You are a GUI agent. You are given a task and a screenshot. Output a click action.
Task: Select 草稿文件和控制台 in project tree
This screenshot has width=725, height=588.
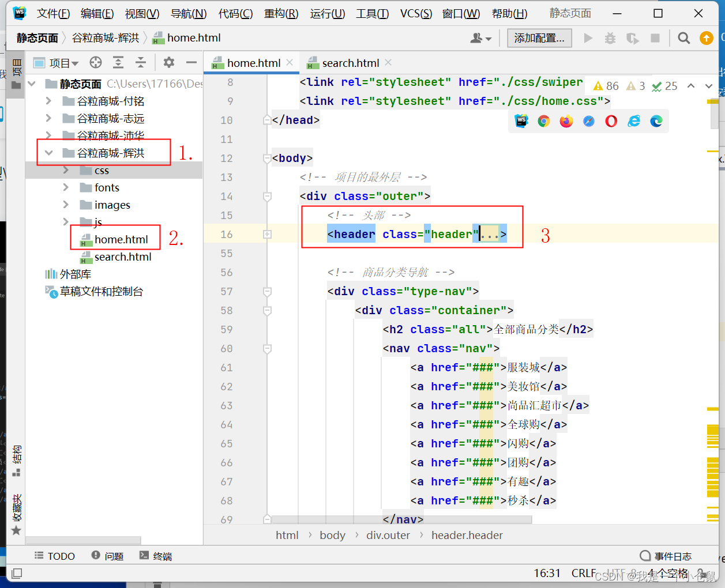pos(94,291)
